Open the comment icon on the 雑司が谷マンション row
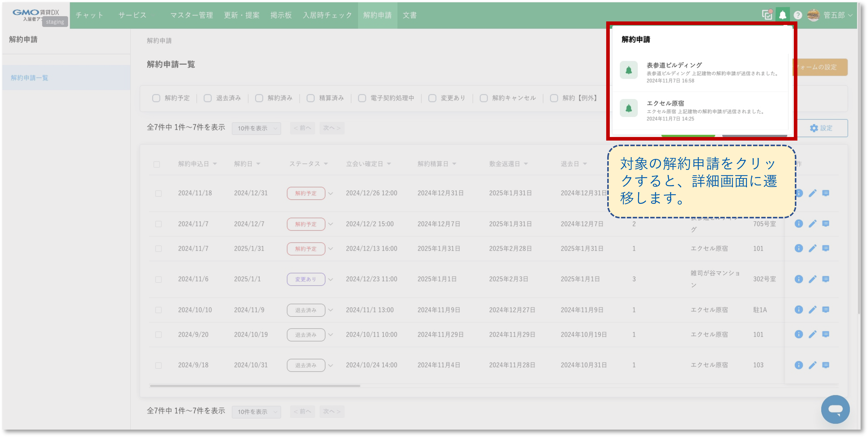This screenshot has width=868, height=437. [x=826, y=279]
